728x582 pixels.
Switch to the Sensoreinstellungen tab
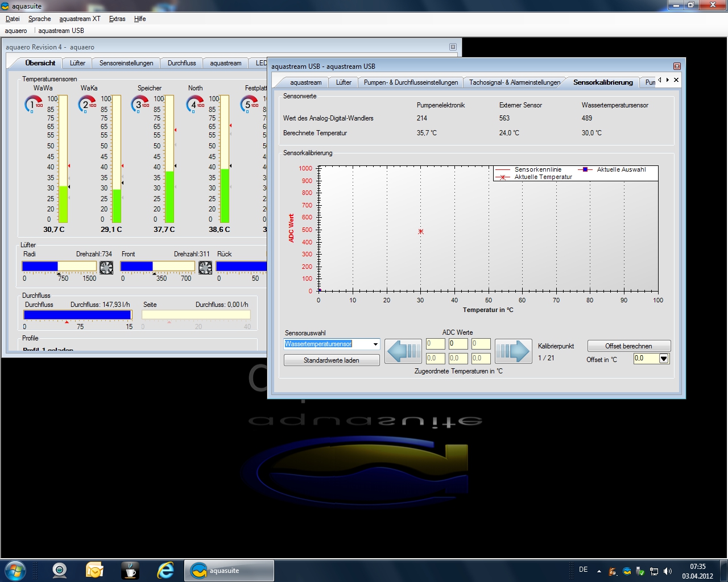tap(126, 63)
